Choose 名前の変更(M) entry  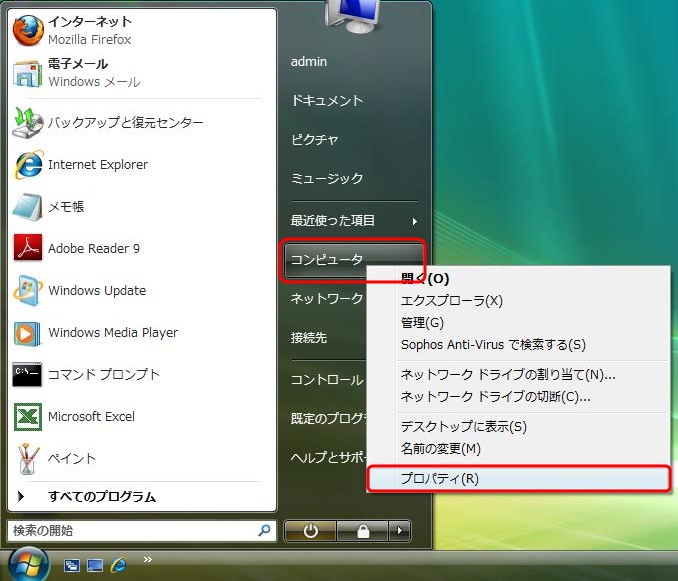(x=441, y=449)
